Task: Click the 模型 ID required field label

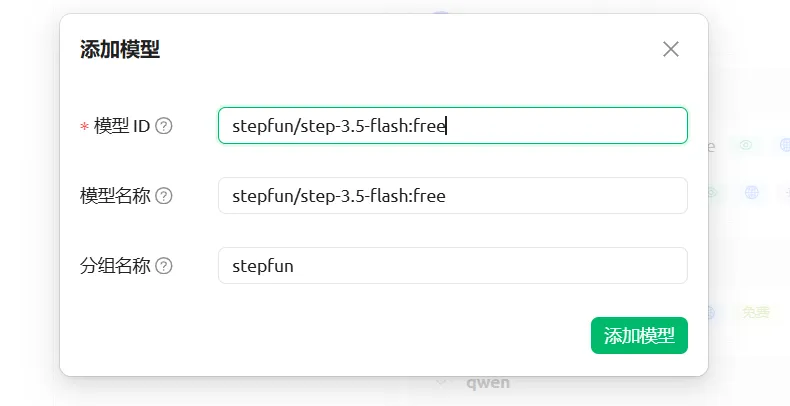Action: [x=121, y=126]
